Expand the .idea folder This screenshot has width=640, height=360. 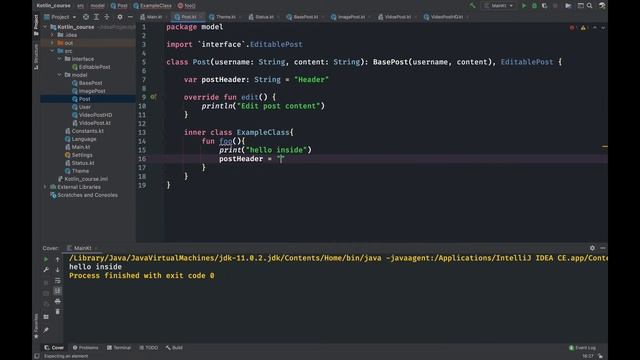52,35
